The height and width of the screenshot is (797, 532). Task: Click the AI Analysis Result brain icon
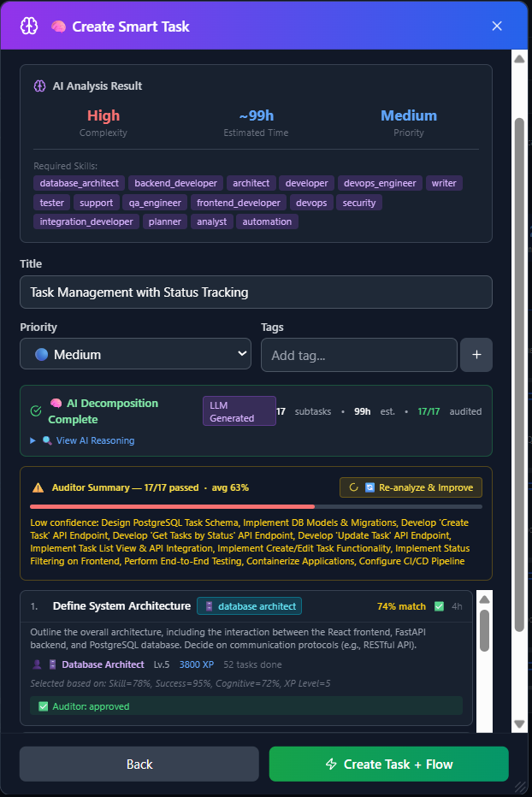tap(39, 86)
